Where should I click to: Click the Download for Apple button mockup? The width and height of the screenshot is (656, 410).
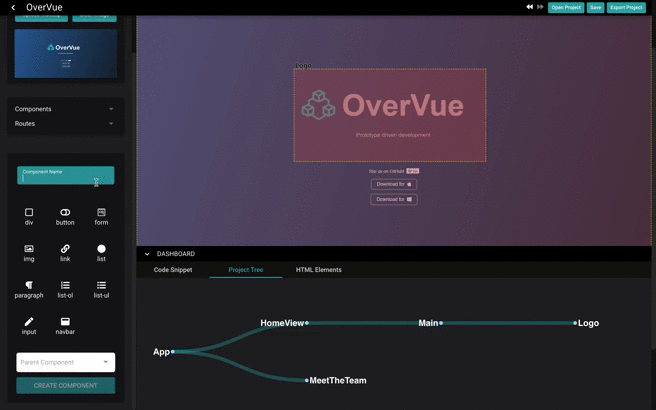394,184
